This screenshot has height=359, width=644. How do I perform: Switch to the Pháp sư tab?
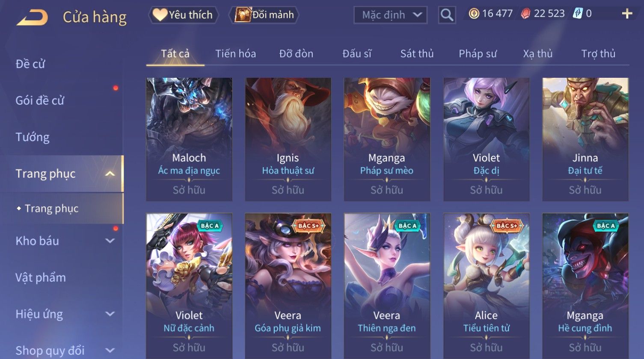point(478,53)
